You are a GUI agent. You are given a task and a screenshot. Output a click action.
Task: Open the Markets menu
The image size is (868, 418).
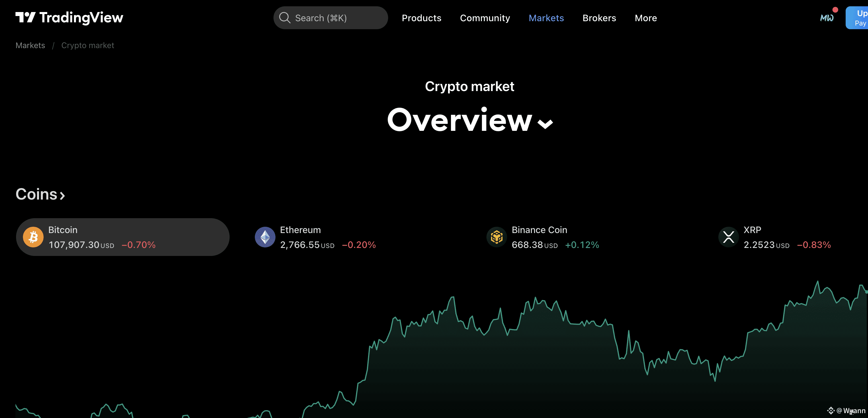[x=546, y=18]
